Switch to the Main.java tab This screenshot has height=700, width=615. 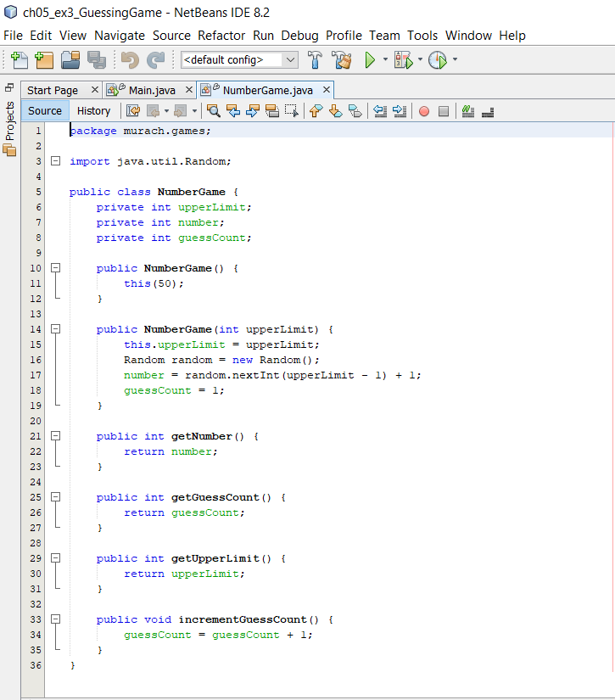coord(152,90)
